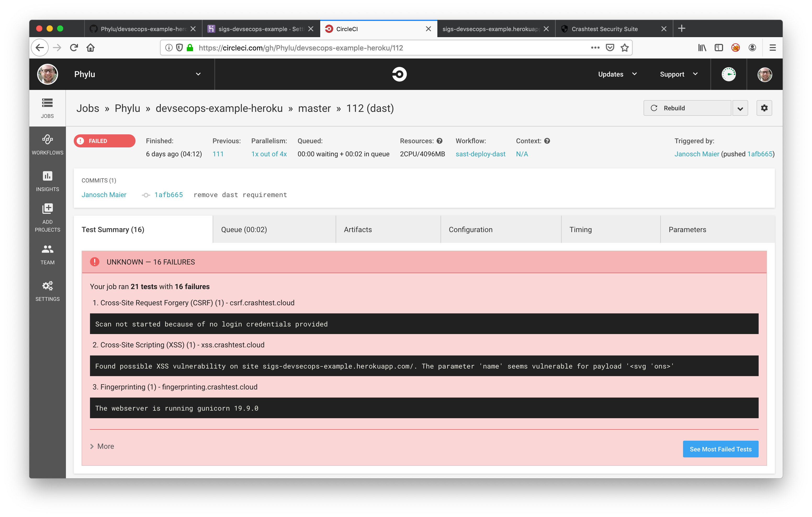Switch to the Configuration tab
The image size is (812, 517).
point(470,229)
